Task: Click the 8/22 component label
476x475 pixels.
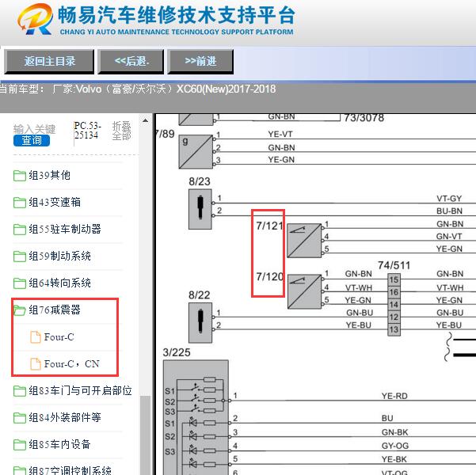Action: 199,295
